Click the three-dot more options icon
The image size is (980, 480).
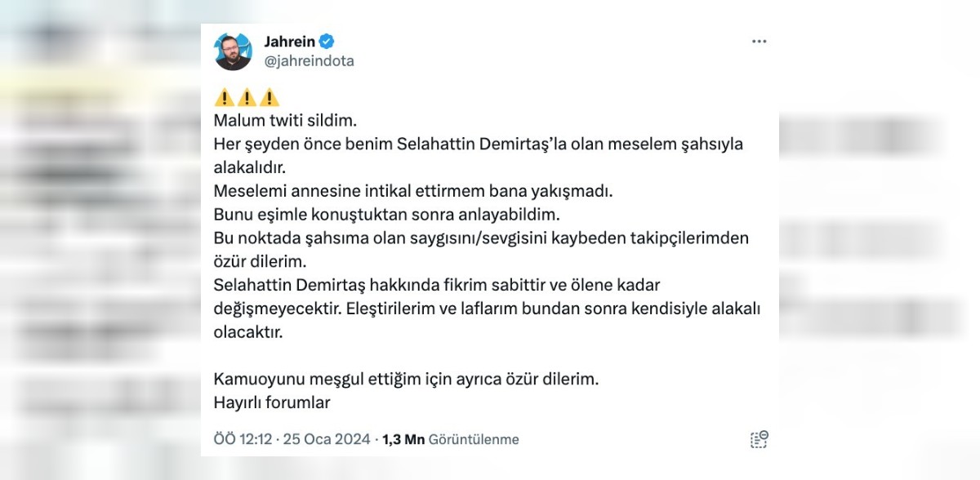pyautogui.click(x=759, y=41)
